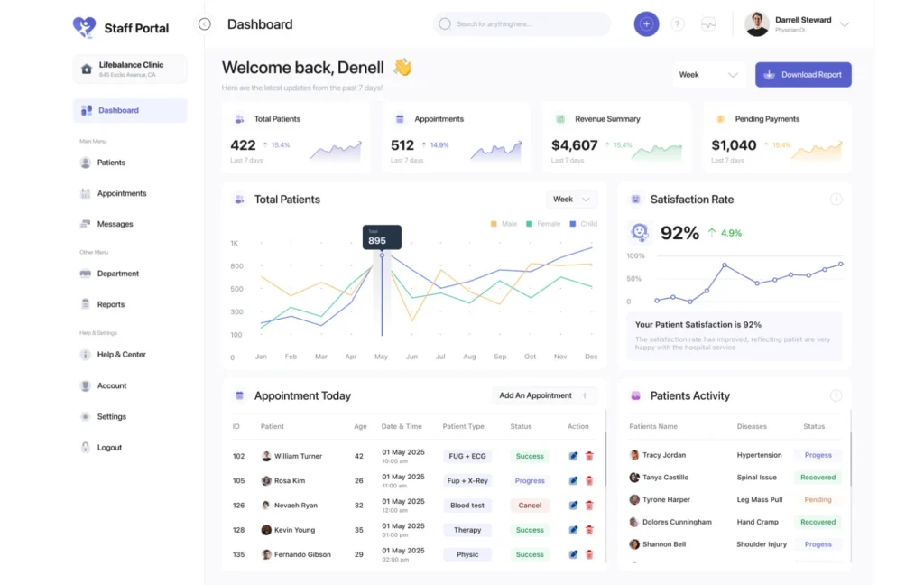
Task: Toggle the Male legend series
Action: pos(504,224)
